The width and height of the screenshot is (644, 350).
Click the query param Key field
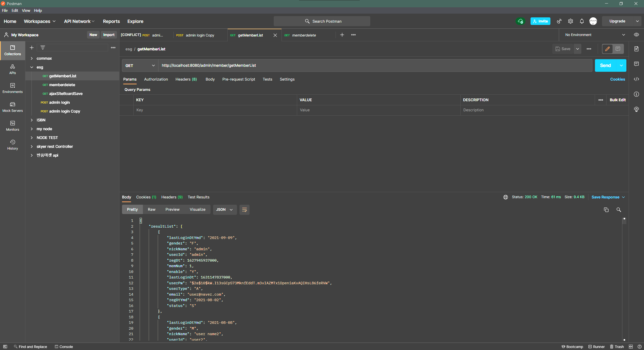(x=215, y=110)
